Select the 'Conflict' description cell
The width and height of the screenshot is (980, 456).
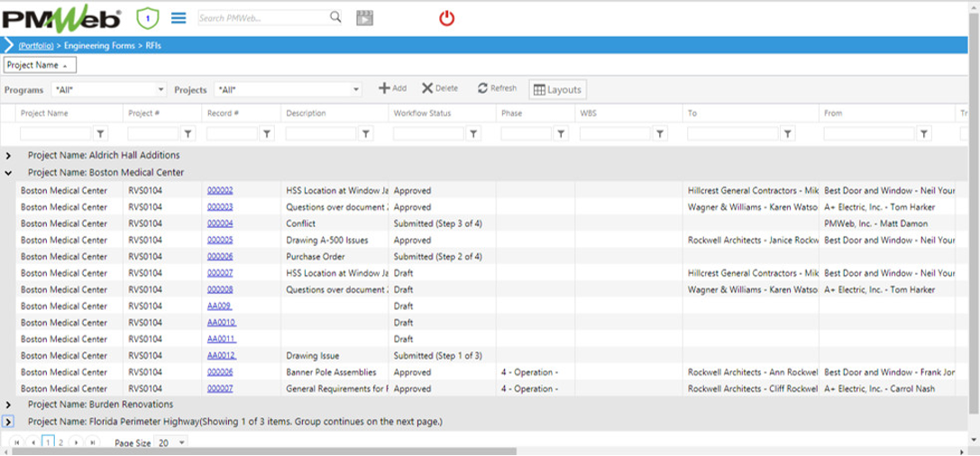point(334,223)
